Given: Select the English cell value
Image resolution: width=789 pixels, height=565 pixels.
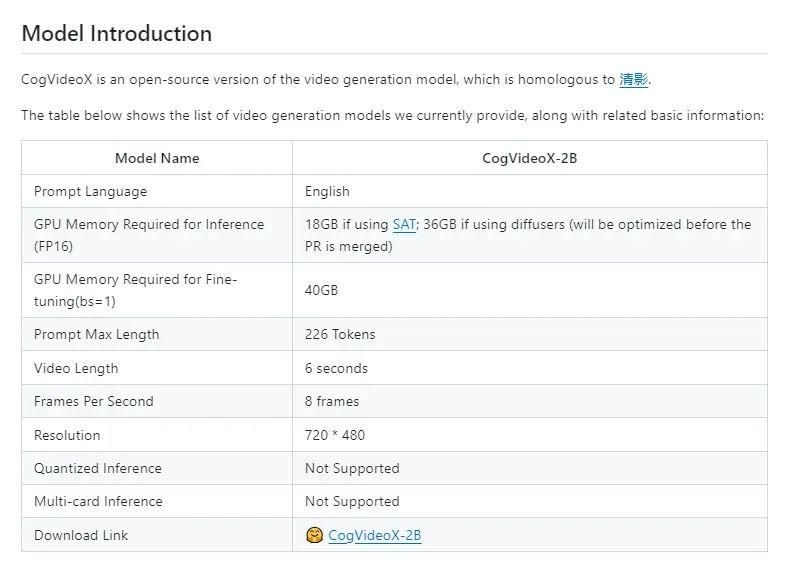Looking at the screenshot, I should pos(327,192).
